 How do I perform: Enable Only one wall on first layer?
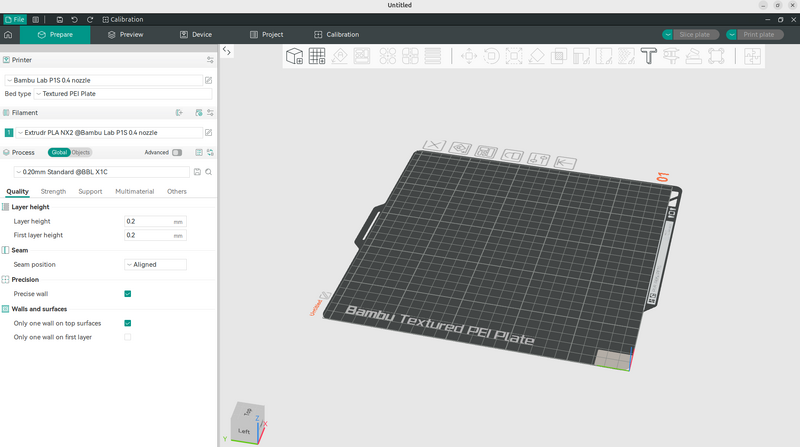[128, 337]
